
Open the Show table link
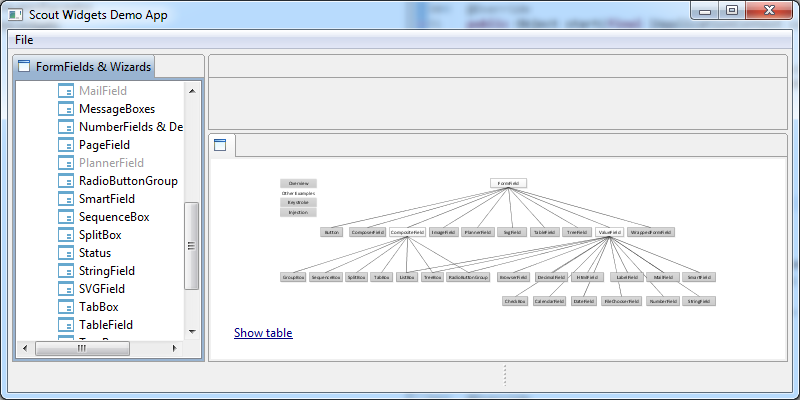pyautogui.click(x=263, y=333)
